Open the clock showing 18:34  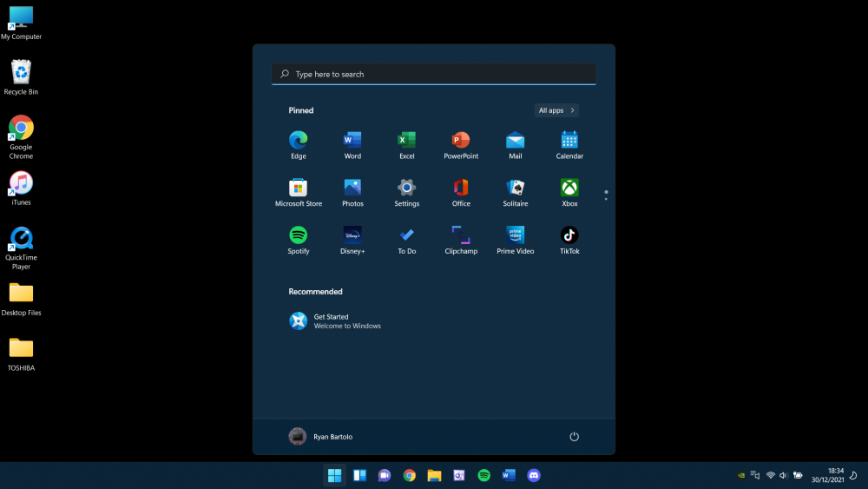click(x=827, y=475)
